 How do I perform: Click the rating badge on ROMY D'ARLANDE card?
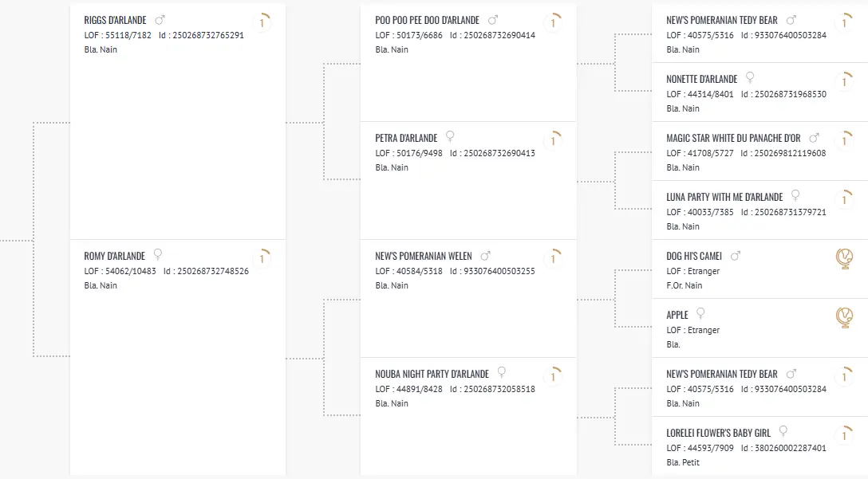point(262,259)
